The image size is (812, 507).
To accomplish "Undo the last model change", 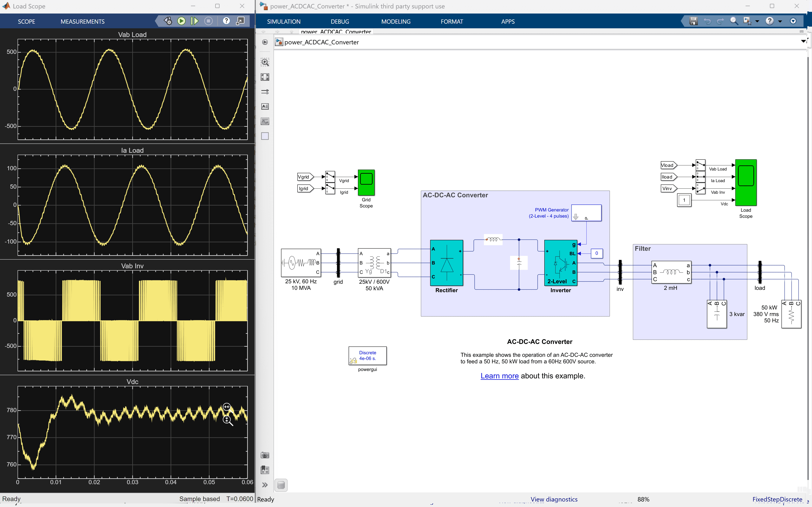I will [707, 21].
